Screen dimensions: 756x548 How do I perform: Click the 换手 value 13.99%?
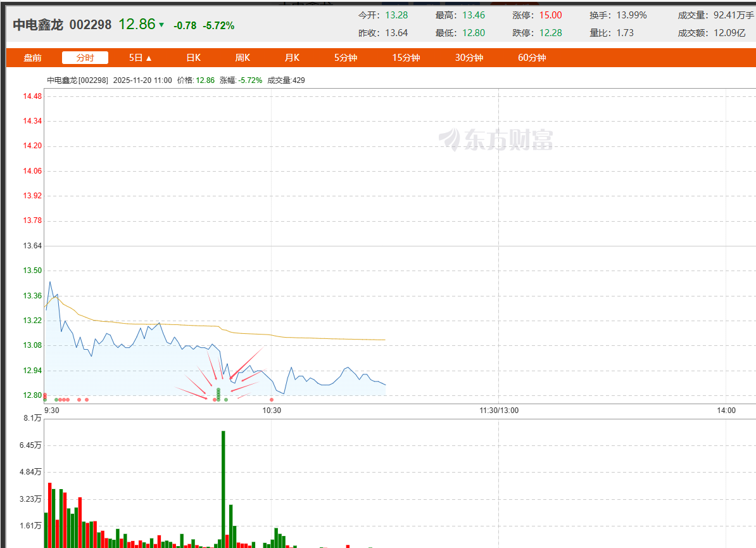click(632, 15)
